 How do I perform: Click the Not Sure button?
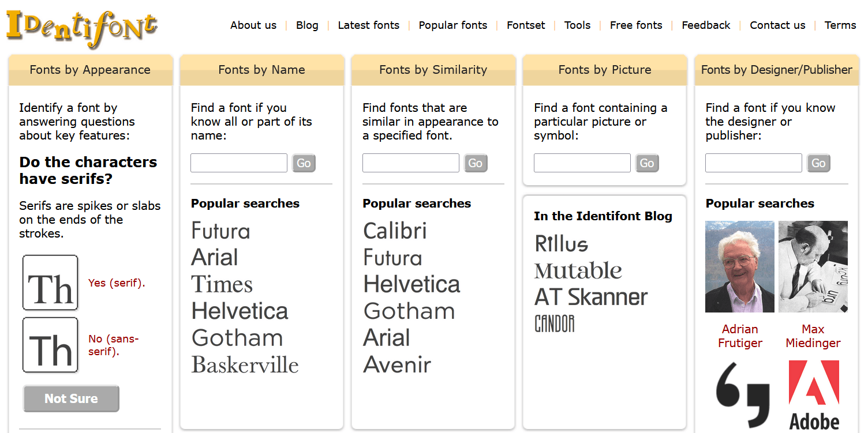[x=71, y=398]
